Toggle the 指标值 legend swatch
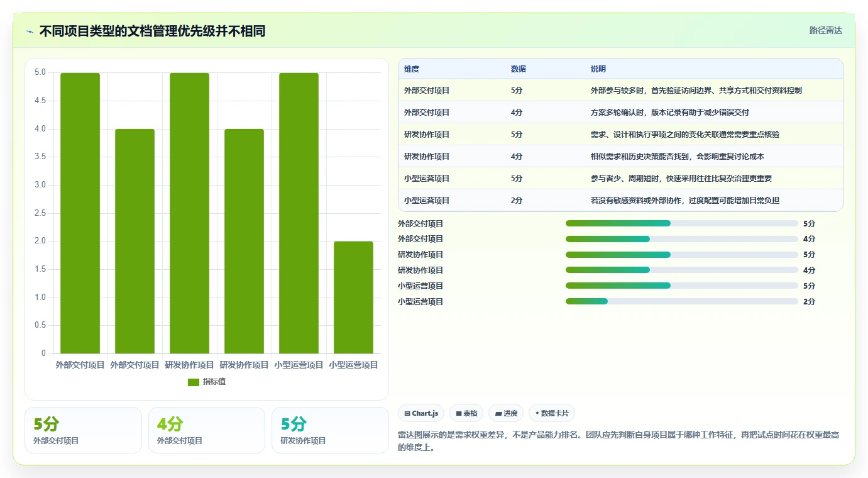868x478 pixels. click(x=194, y=382)
